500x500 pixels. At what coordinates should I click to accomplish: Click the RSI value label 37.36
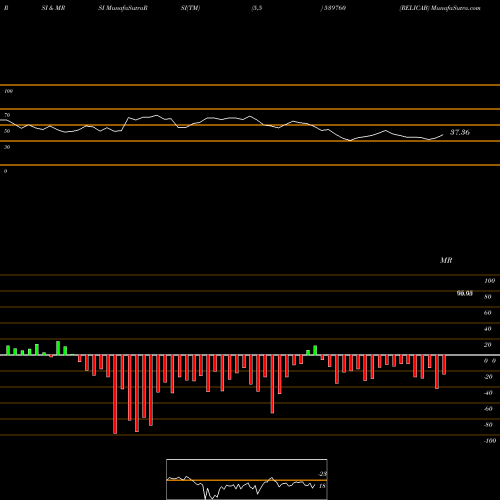coord(460,132)
